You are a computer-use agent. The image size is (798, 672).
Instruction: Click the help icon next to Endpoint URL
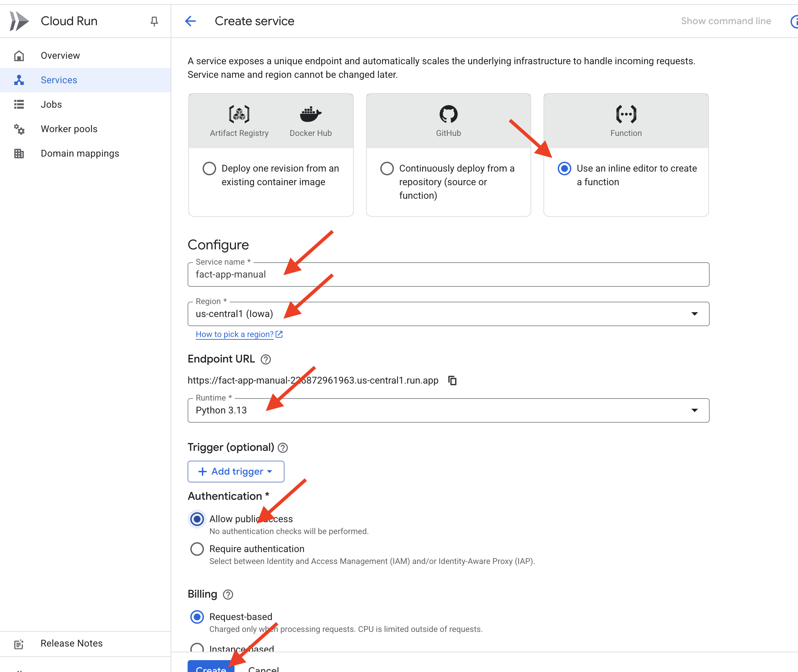tap(266, 359)
